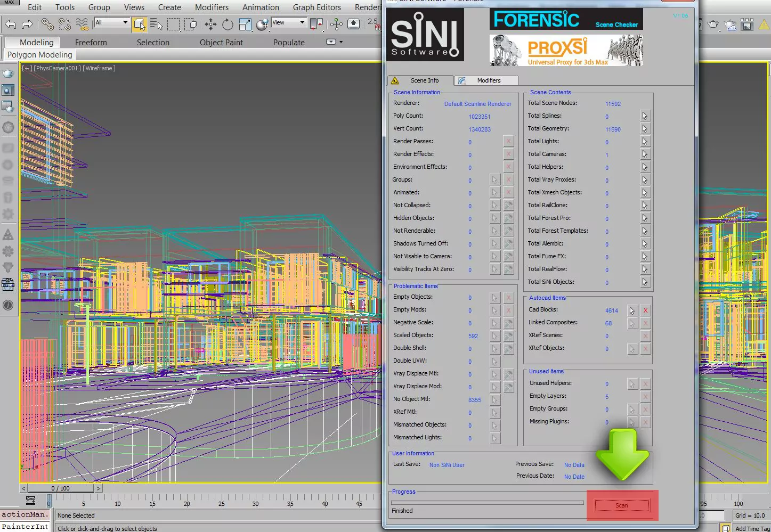This screenshot has width=771, height=532.
Task: Open Select by Name list icon
Action: click(156, 24)
